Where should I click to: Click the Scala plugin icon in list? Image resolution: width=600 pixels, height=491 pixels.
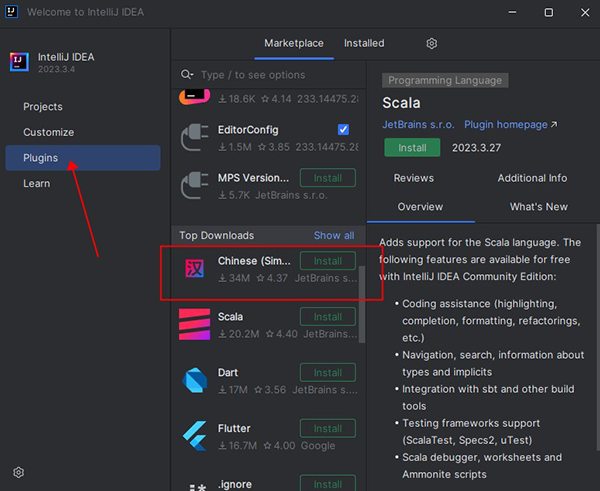[x=195, y=325]
